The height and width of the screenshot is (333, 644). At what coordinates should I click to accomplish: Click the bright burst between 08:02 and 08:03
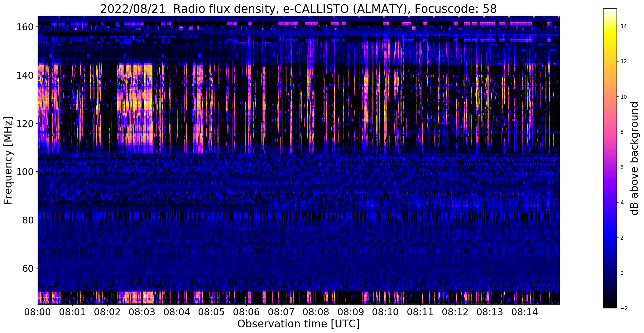tap(135, 108)
